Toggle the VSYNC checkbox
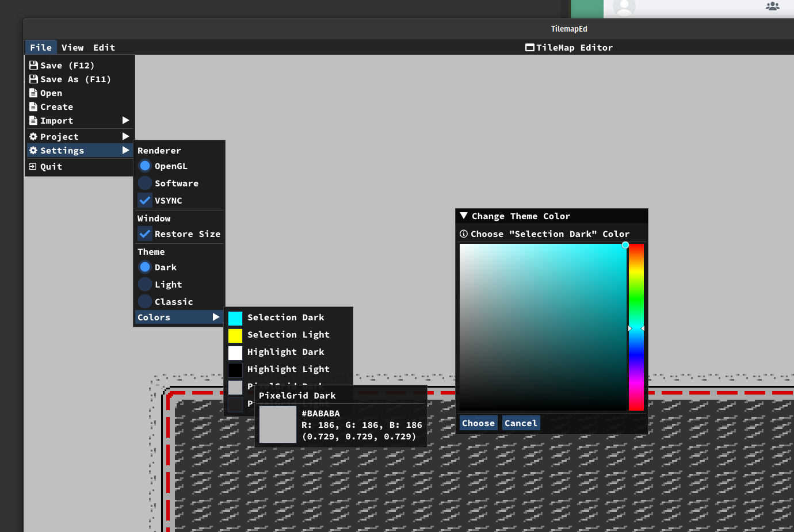Image resolution: width=794 pixels, height=532 pixels. pos(145,200)
